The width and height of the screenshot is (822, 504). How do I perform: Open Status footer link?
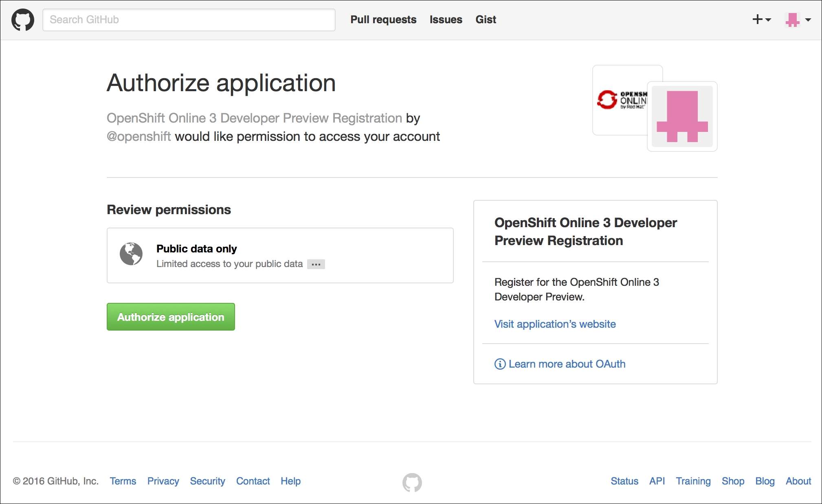(x=624, y=481)
